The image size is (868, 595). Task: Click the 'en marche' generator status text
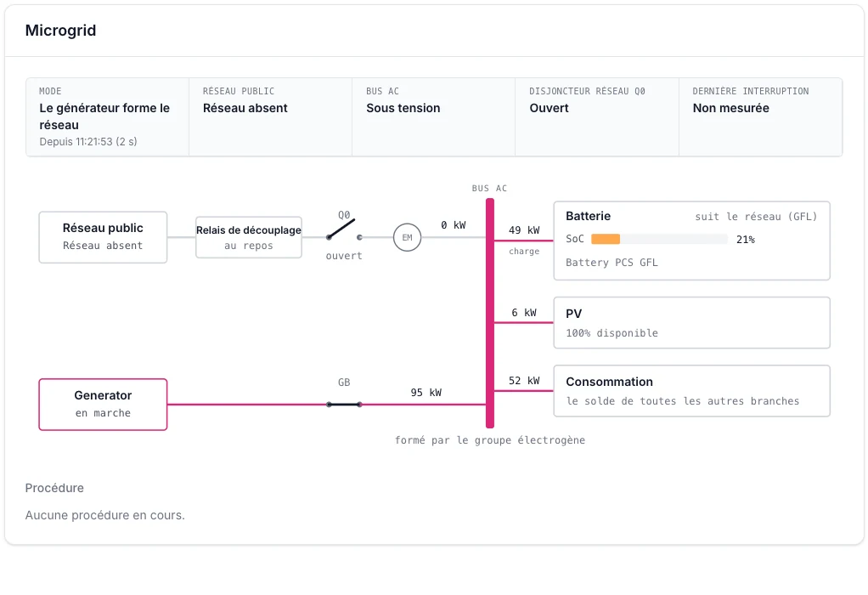[x=103, y=413]
